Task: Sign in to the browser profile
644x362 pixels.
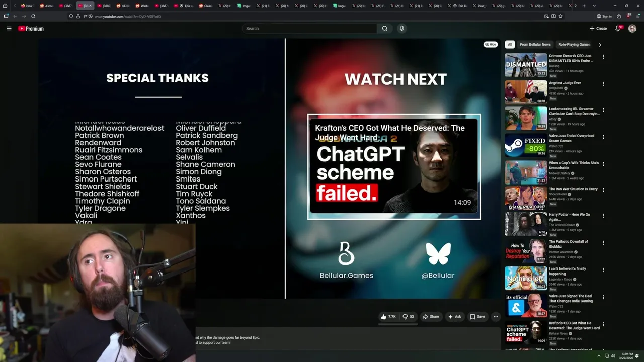Action: tap(604, 16)
